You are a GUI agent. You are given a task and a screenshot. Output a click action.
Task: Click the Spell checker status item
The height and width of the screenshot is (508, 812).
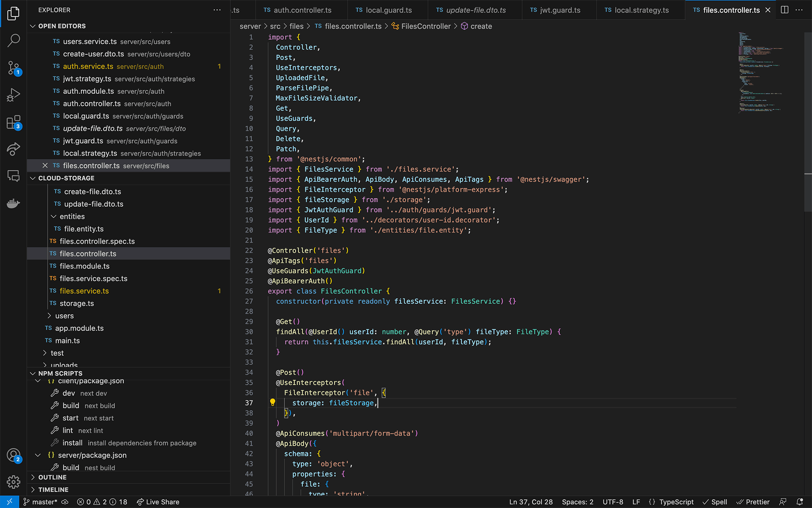(x=715, y=502)
